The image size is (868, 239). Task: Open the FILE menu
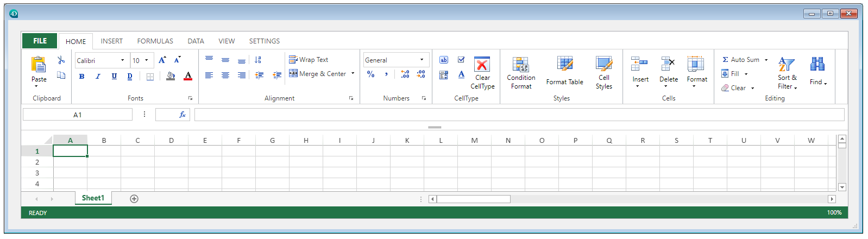(40, 41)
